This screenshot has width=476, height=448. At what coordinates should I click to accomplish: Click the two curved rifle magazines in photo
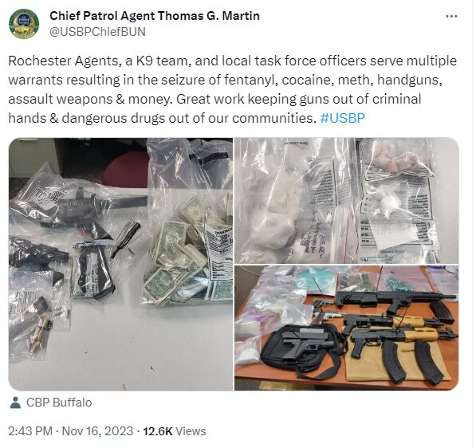pyautogui.click(x=413, y=361)
